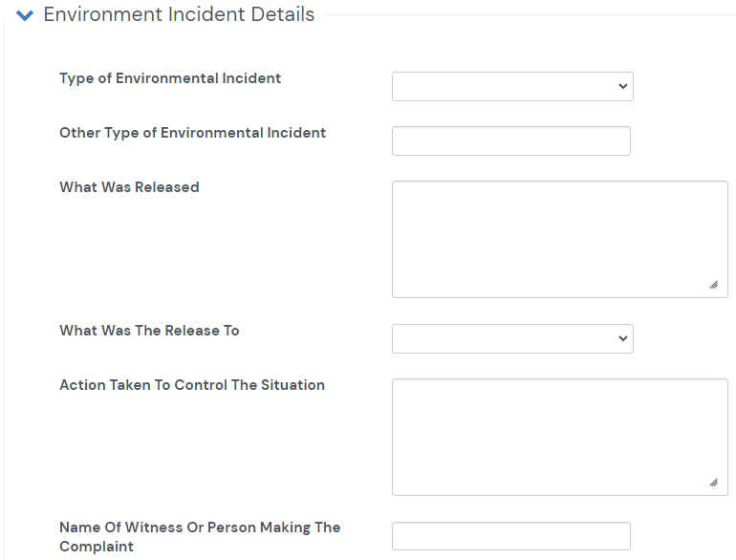
Task: Focus the Other Type of Environmental Incident field
Action: pyautogui.click(x=511, y=140)
